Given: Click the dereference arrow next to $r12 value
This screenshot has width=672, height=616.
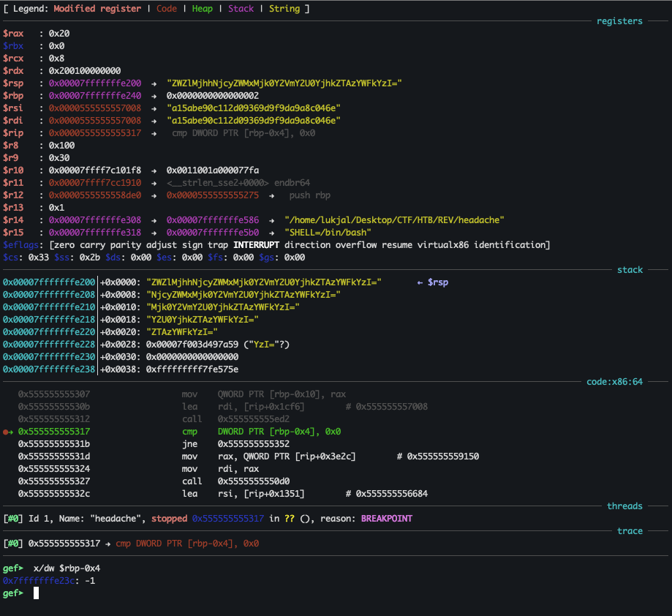Looking at the screenshot, I should (154, 195).
